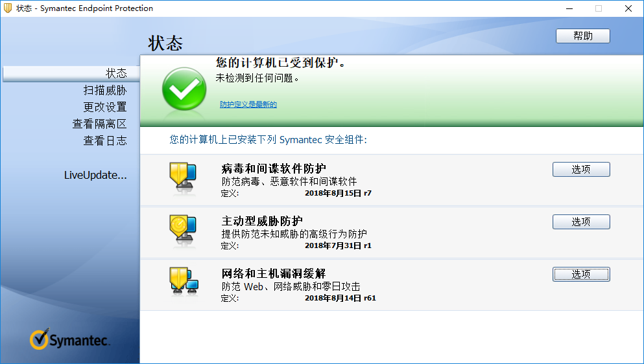Click the 主动型威胁防护 heading
The image size is (644, 364).
pos(262,222)
